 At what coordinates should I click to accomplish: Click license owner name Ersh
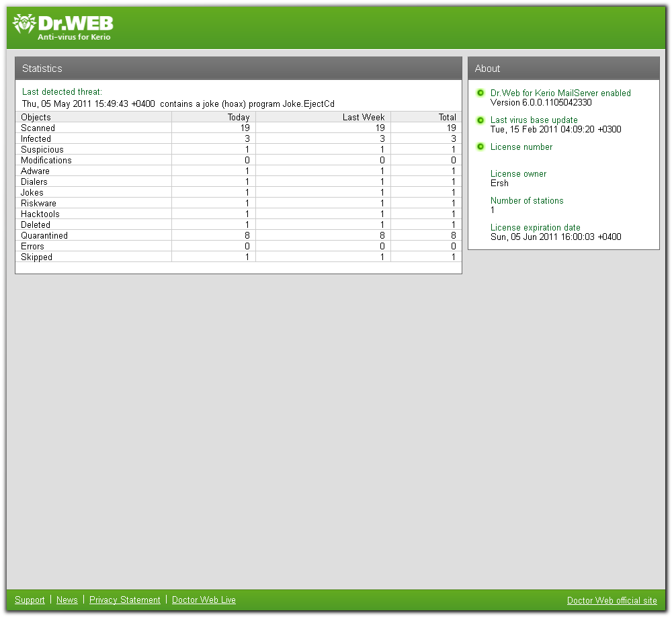499,183
